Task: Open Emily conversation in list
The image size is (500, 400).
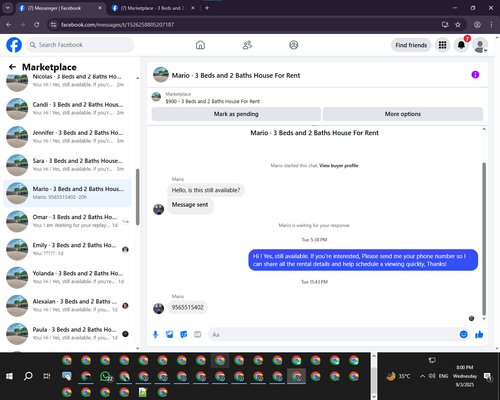Action: [67, 249]
